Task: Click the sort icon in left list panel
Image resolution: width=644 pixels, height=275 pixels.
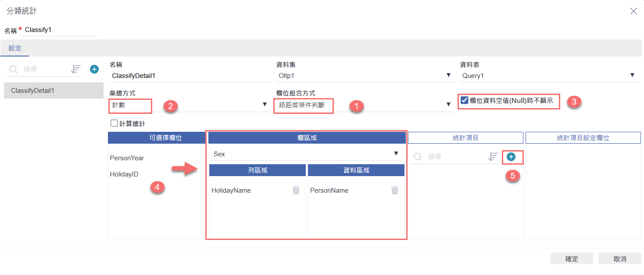Action: point(76,69)
